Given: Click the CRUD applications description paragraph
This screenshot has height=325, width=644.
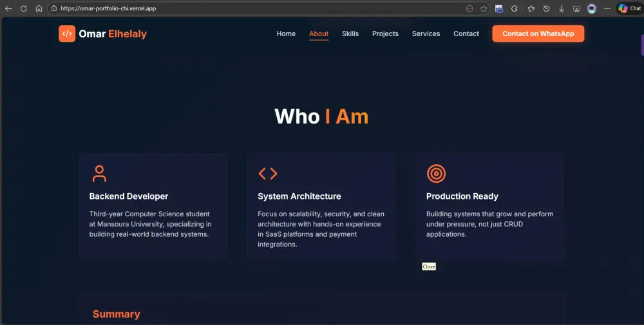Looking at the screenshot, I should (x=489, y=224).
